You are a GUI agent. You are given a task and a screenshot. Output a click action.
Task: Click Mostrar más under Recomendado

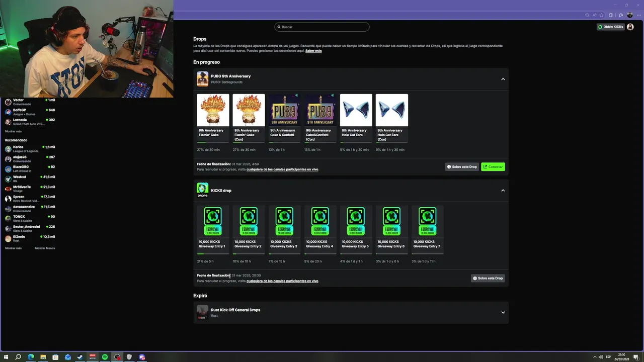(13, 248)
